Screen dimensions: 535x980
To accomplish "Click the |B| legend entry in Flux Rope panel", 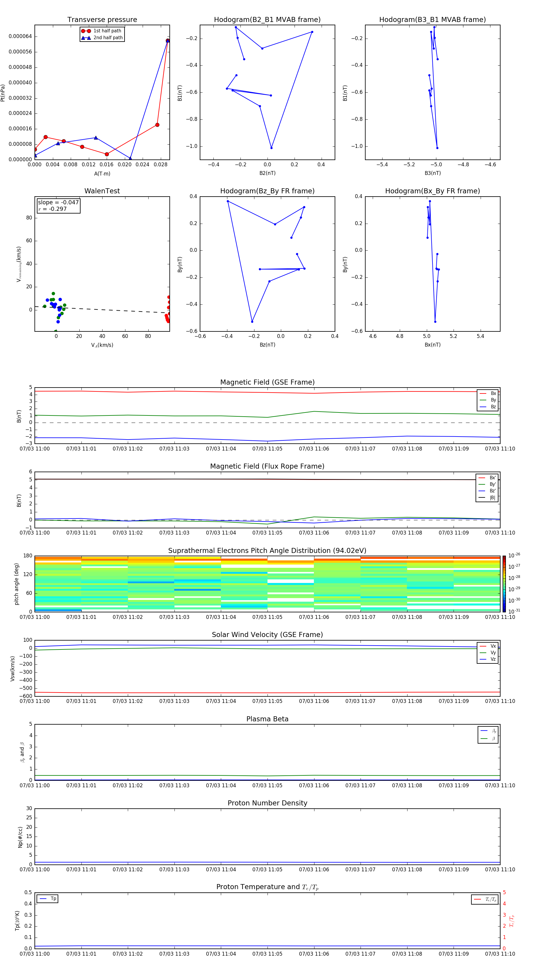I will pos(487,498).
